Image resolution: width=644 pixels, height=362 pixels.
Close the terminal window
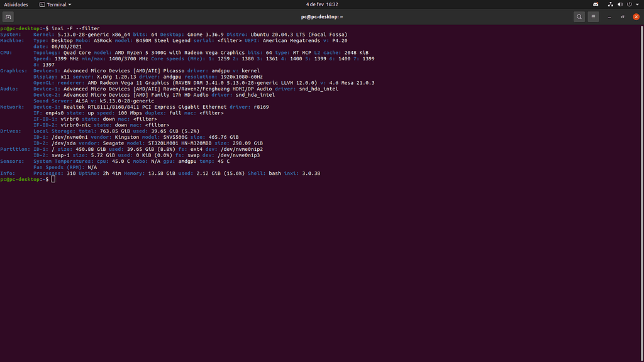(x=636, y=17)
